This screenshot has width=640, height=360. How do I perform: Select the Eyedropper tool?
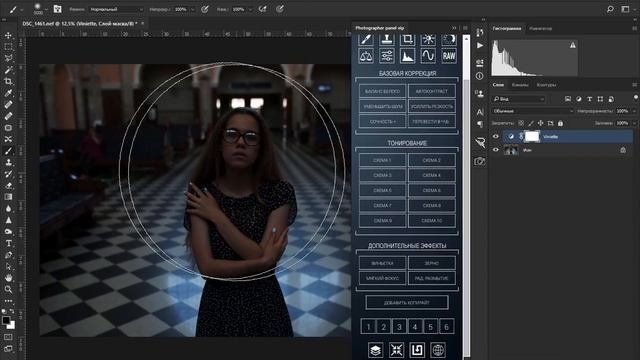(x=8, y=93)
